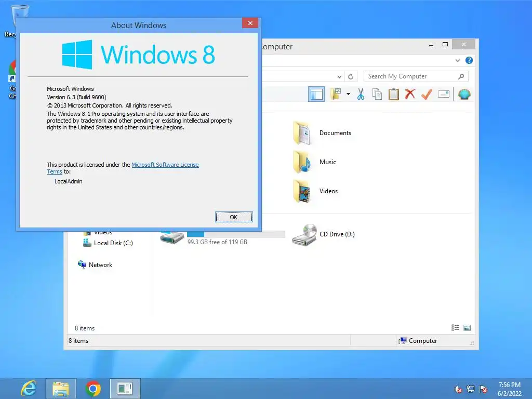
Task: Click File Explorer taskbar icon
Action: [61, 389]
